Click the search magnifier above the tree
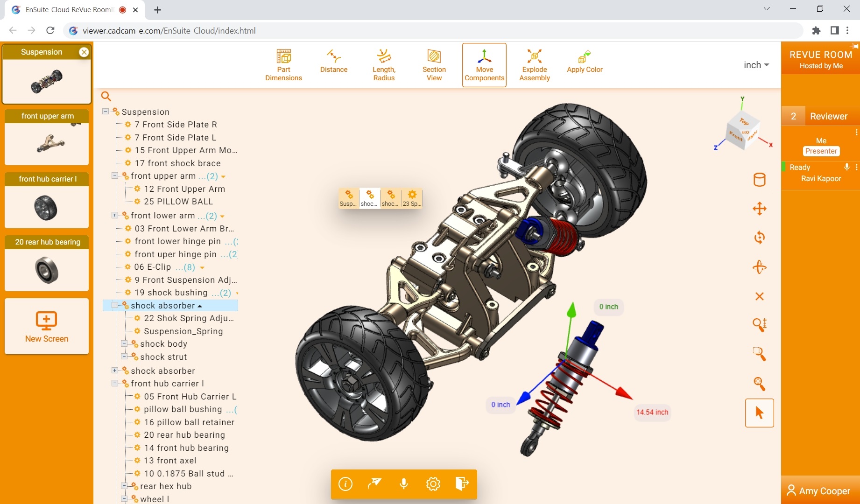This screenshot has height=504, width=860. pos(106,96)
